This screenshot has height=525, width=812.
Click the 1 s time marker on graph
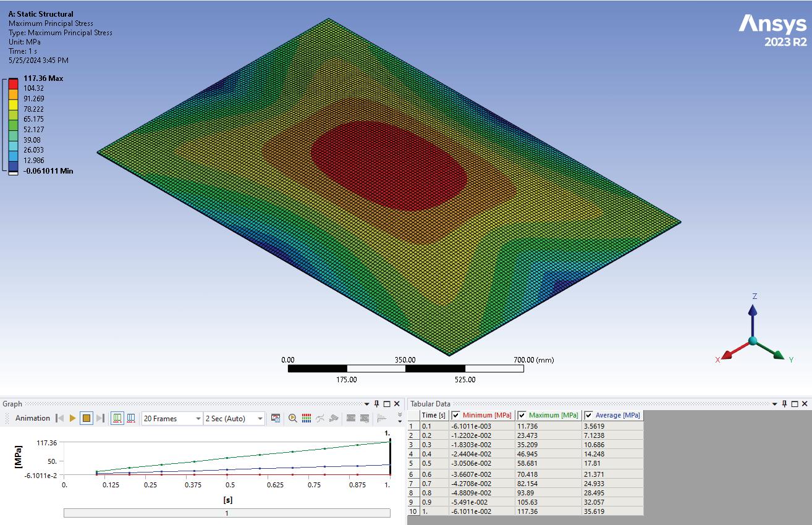coord(390,457)
